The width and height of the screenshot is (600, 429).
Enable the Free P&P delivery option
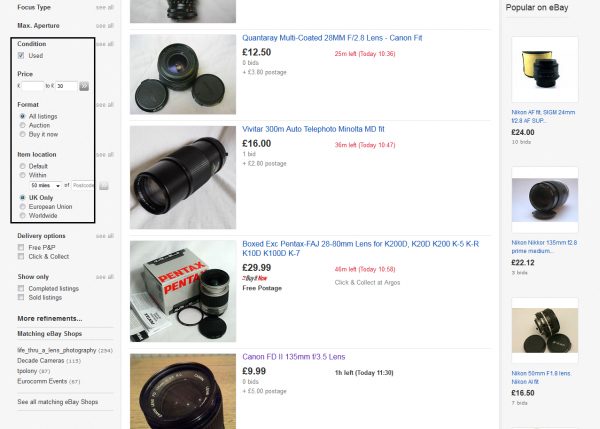(22, 247)
